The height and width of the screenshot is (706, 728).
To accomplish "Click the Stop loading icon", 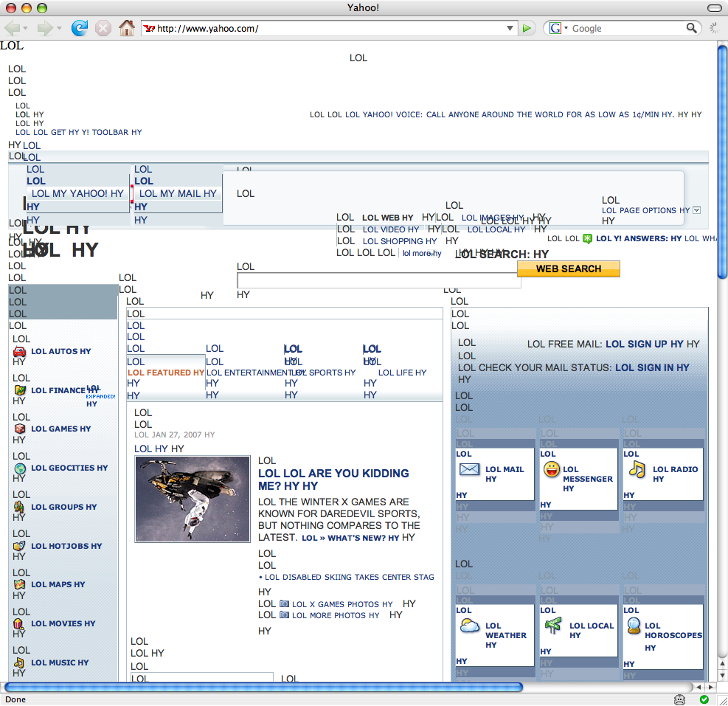I will click(x=103, y=28).
